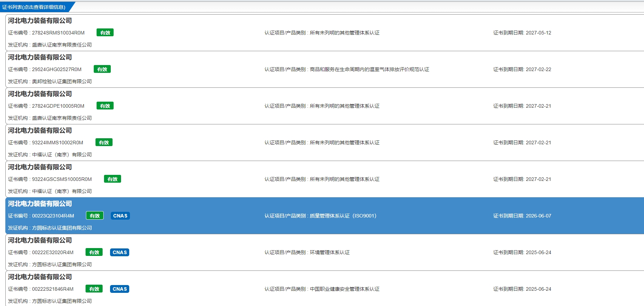The width and height of the screenshot is (644, 306).
Task: Click issuer 中福认证（南京）有限公司 under 93224IMMS10002R0M
Action: [62, 155]
